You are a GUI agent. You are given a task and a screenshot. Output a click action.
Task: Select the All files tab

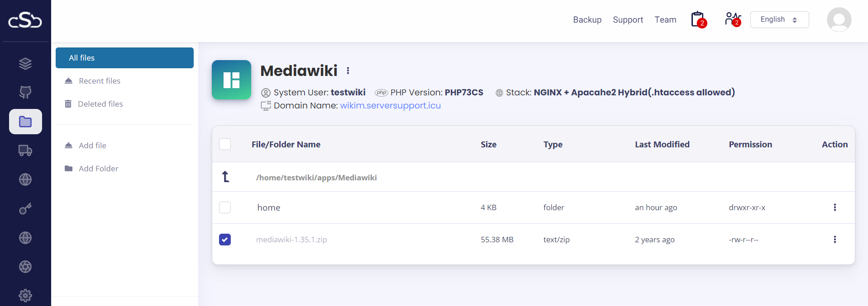point(124,58)
